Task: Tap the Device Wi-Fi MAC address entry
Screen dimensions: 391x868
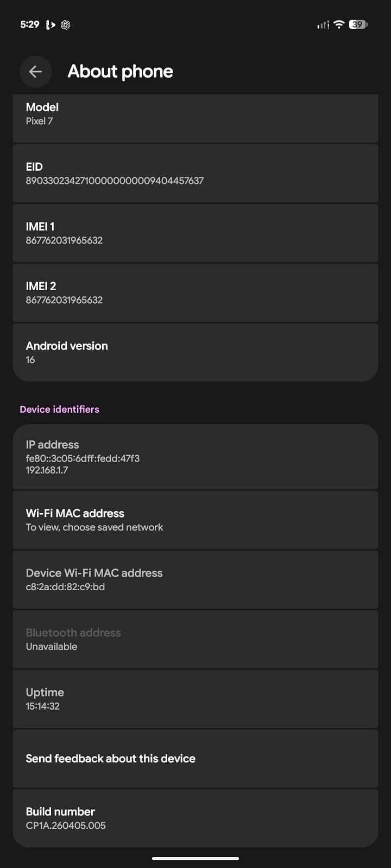Action: click(195, 580)
